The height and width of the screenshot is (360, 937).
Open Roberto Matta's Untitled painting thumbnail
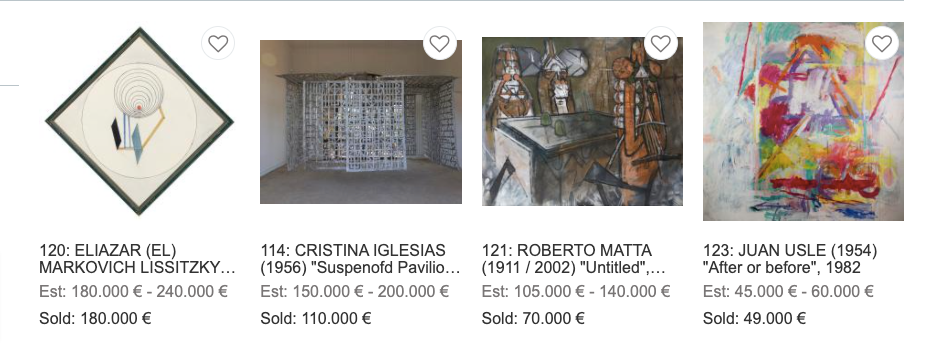tap(582, 121)
